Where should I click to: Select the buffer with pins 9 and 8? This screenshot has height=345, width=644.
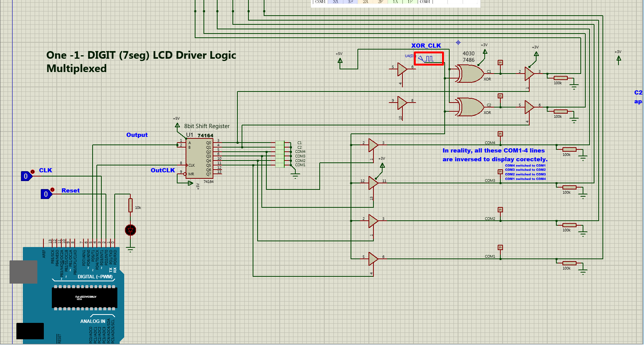402,103
